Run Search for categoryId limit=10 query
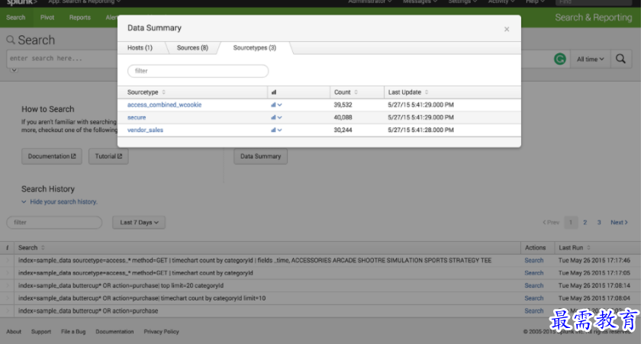644x344 pixels. [533, 298]
